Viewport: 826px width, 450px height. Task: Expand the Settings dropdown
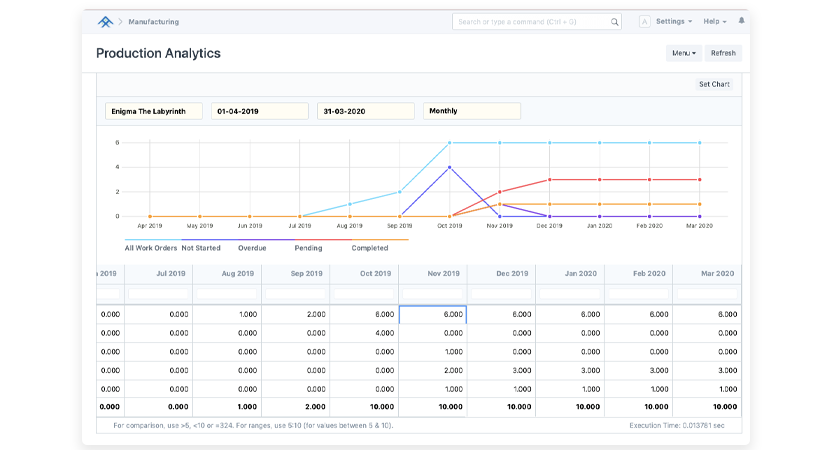[674, 22]
